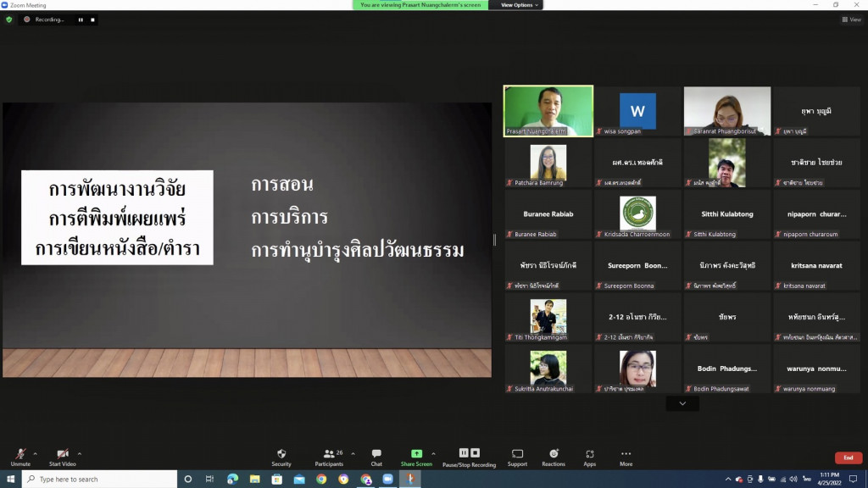The width and height of the screenshot is (868, 488).
Task: Open the Security shield options
Action: pyautogui.click(x=281, y=457)
